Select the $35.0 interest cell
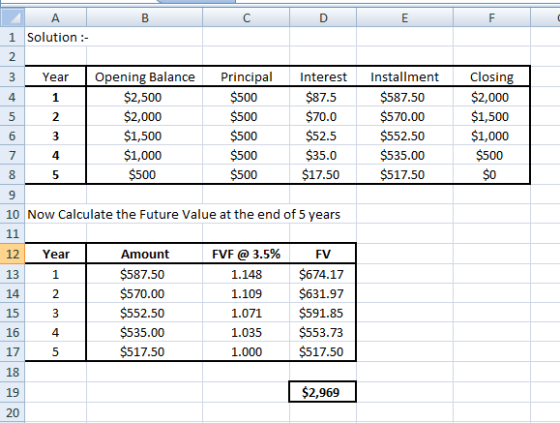 click(x=323, y=155)
